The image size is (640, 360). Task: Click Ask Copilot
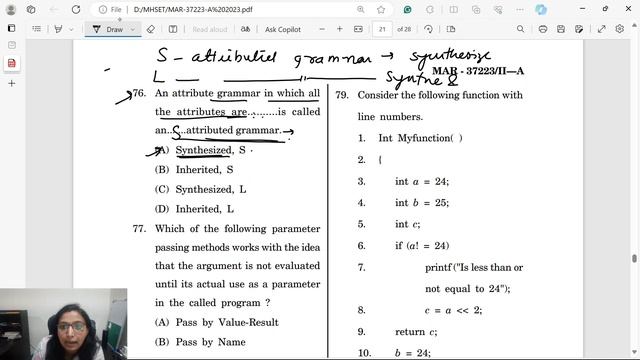(282, 29)
